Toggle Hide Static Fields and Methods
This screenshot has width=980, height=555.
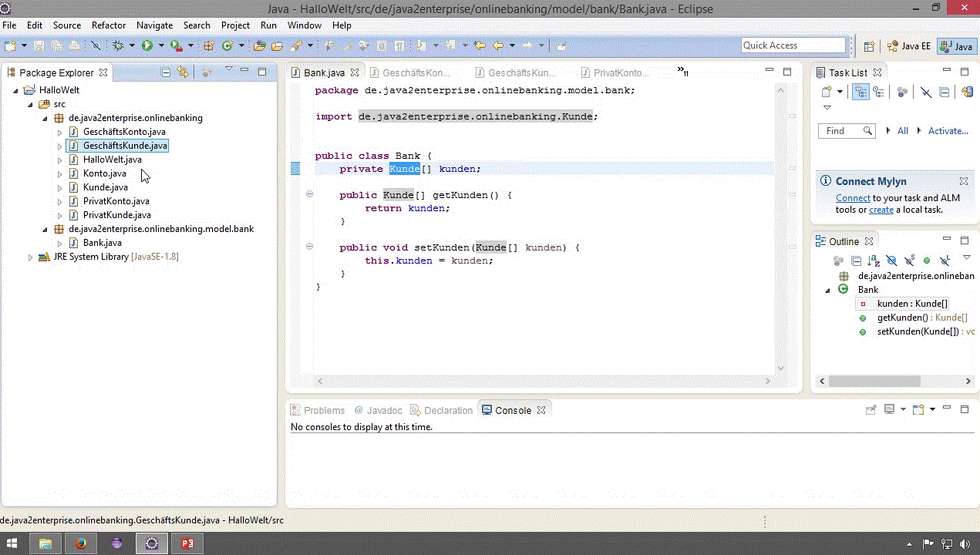point(909,261)
